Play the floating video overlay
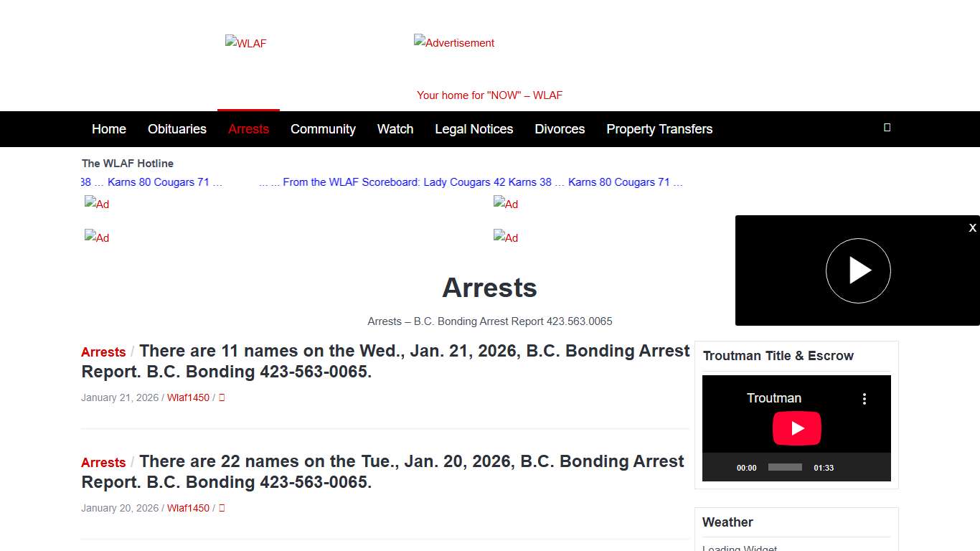Screen dimensions: 980x551 click(x=858, y=270)
